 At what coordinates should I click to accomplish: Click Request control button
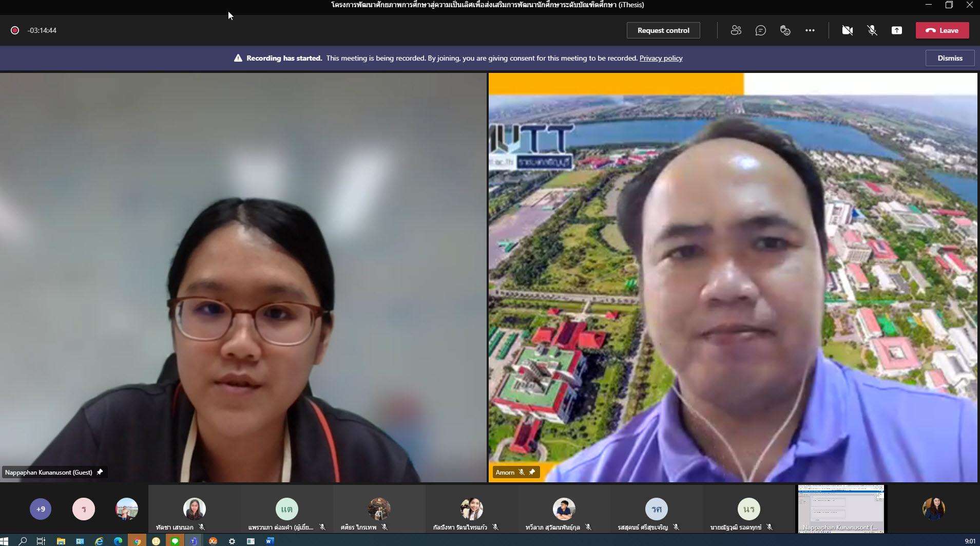pyautogui.click(x=663, y=30)
